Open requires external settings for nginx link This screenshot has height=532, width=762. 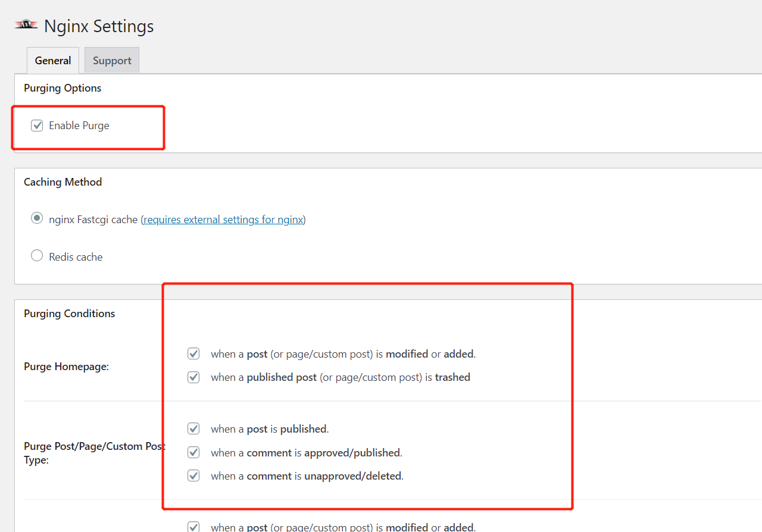pos(223,220)
